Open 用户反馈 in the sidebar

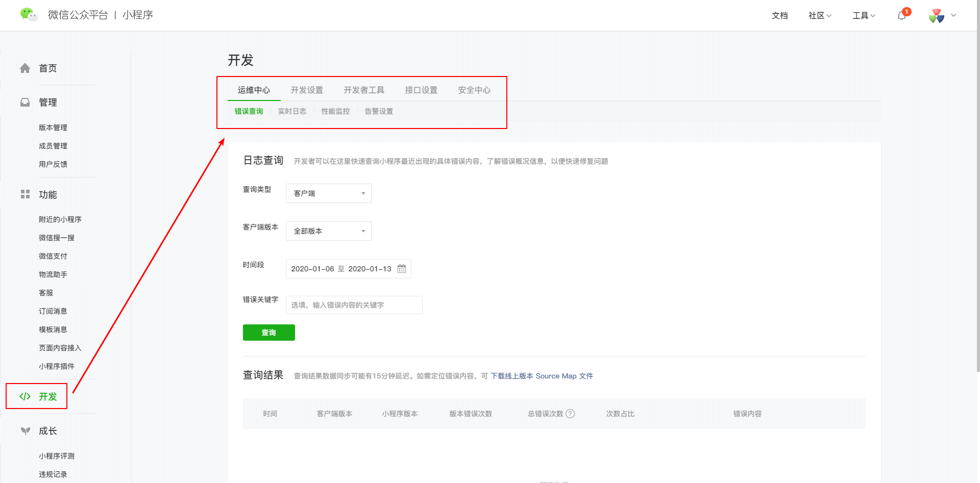pos(53,164)
